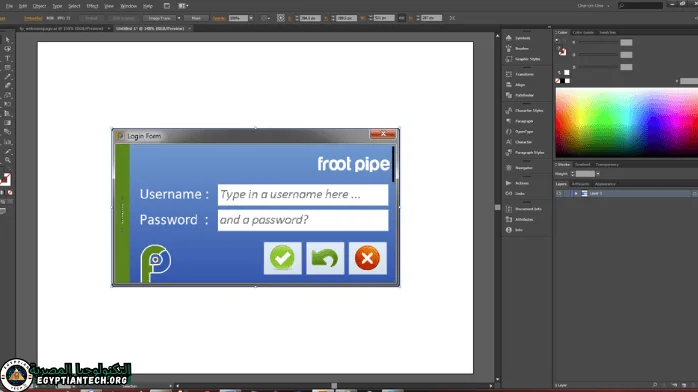Switch to the Artboards tab
Viewport: 698px width, 392px height.
click(580, 184)
